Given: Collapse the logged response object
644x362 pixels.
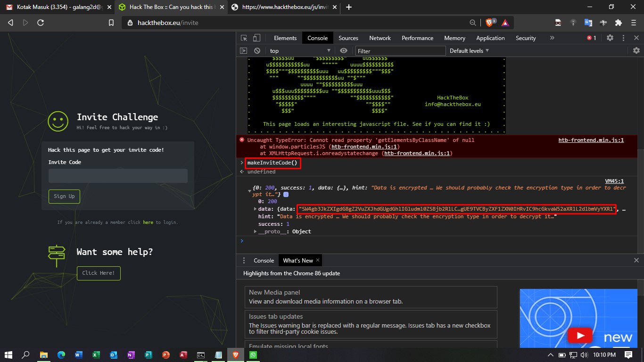Looking at the screenshot, I should click(249, 191).
